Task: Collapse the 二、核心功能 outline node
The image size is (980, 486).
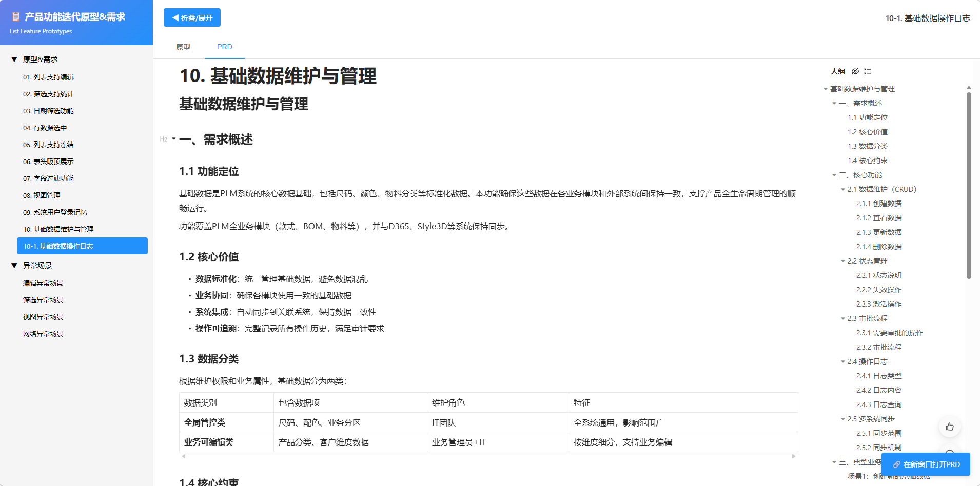Action: pos(834,175)
